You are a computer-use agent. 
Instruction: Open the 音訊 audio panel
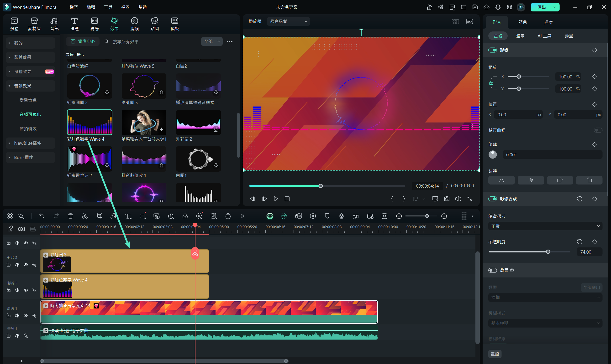(54, 24)
